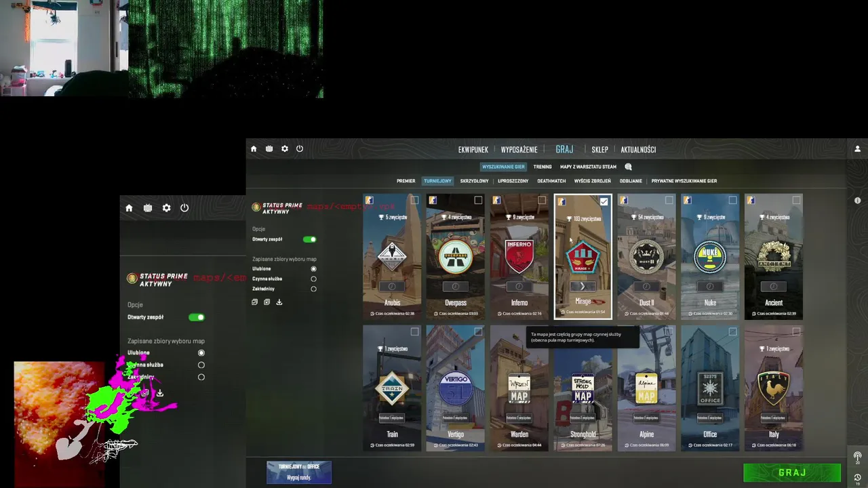Select the UPROSZCZONY game mode
868x488 pixels.
coord(513,181)
